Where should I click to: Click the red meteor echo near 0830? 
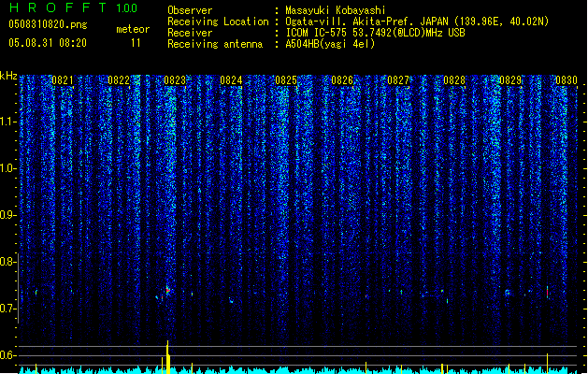(x=547, y=292)
